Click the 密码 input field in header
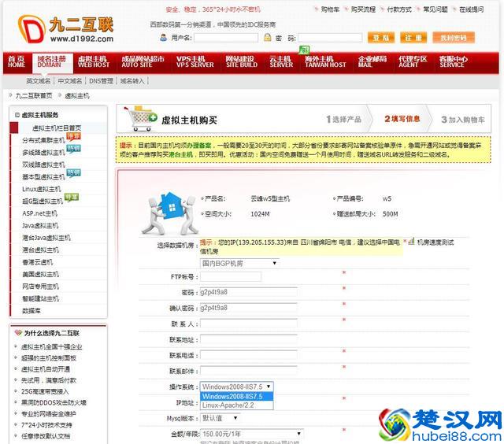The image size is (504, 444). tap(330, 38)
